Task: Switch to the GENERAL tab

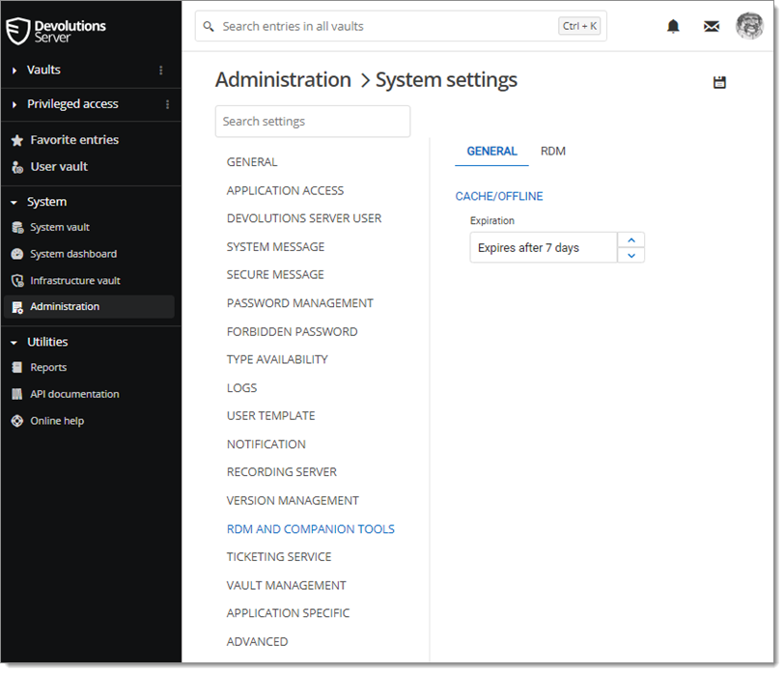Action: tap(491, 152)
